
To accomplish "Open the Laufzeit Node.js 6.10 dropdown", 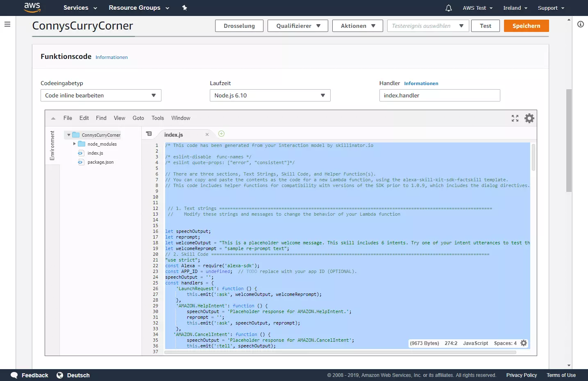I will click(270, 95).
